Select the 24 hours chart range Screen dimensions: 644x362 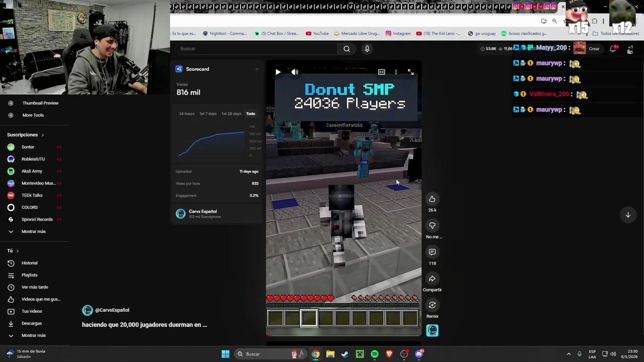pyautogui.click(x=187, y=114)
